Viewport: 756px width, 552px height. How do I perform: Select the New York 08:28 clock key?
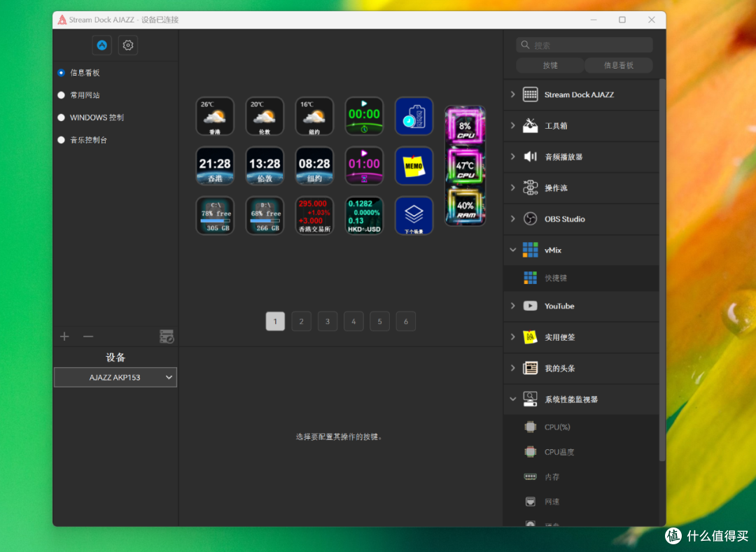tap(314, 166)
